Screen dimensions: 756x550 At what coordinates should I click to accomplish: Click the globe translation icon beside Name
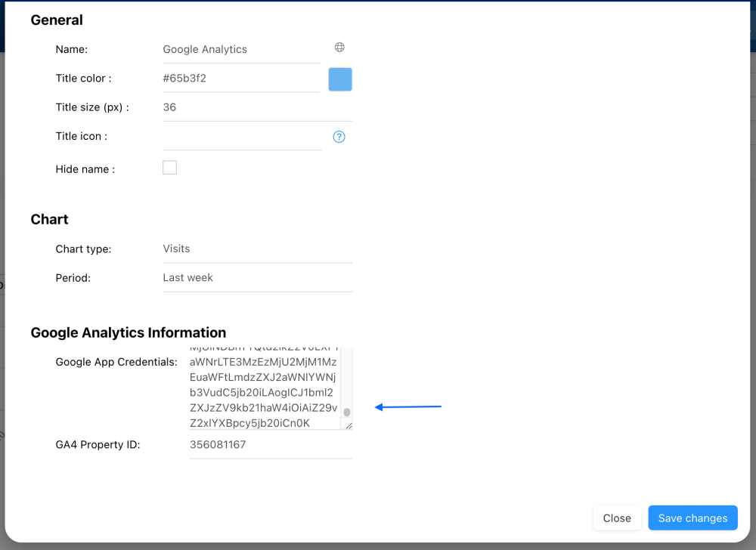point(339,48)
